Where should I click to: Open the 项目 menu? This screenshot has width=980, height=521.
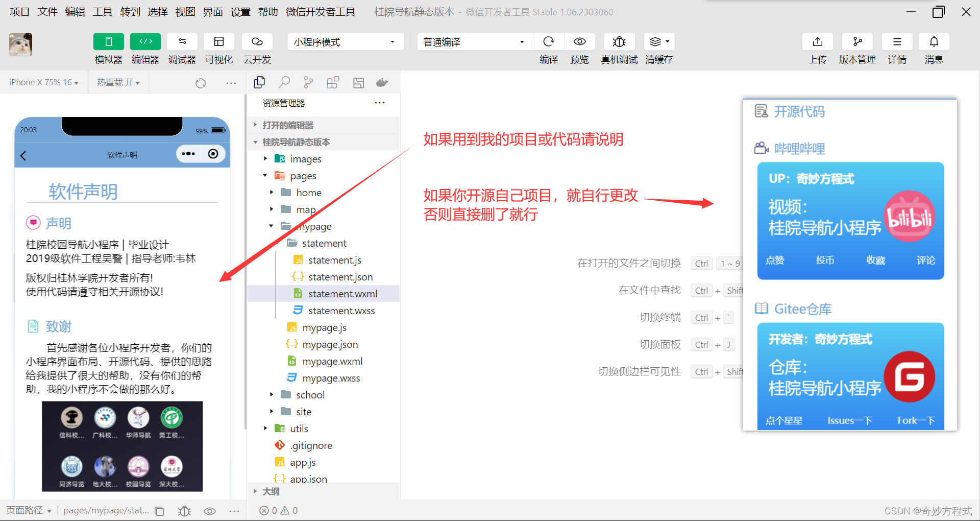coord(19,12)
